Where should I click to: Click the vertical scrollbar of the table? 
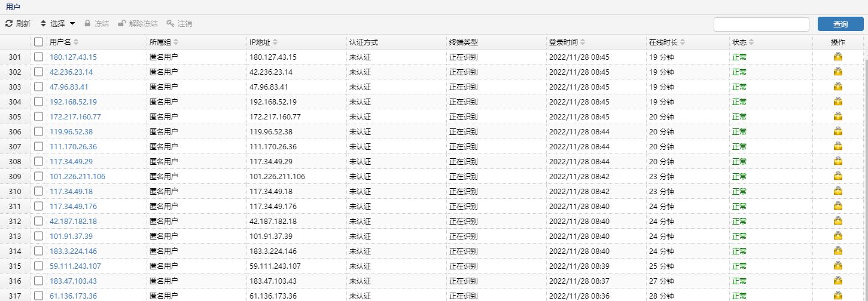[x=865, y=179]
